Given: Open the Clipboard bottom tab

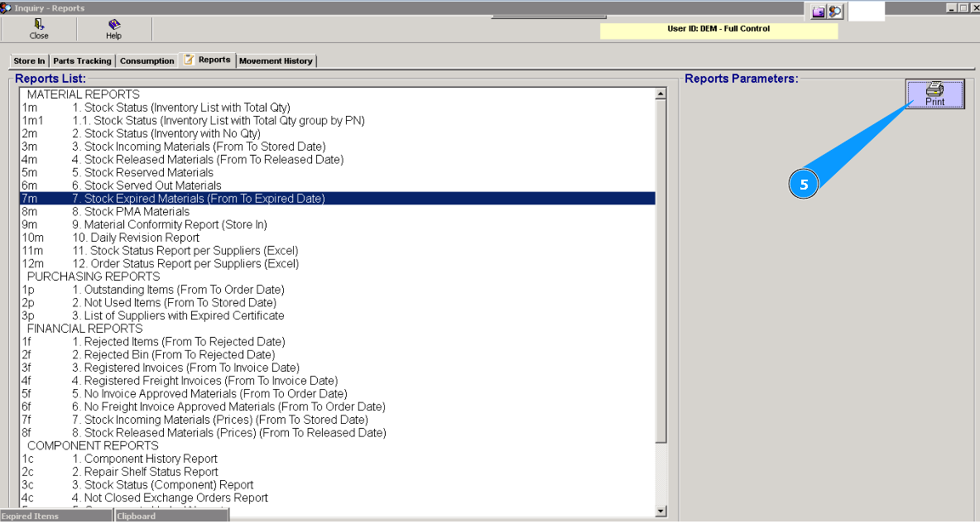Looking at the screenshot, I should 172,516.
